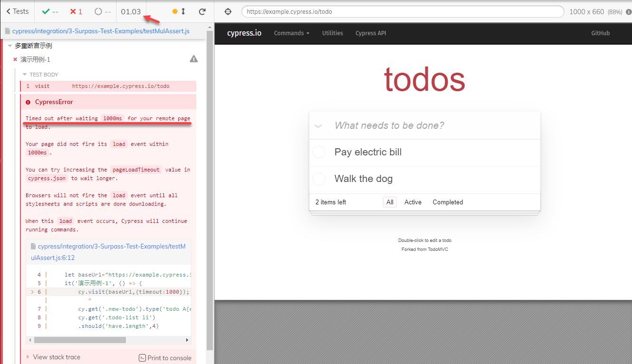Open the selector playground crosshair icon
The width and height of the screenshot is (632, 364).
[228, 11]
